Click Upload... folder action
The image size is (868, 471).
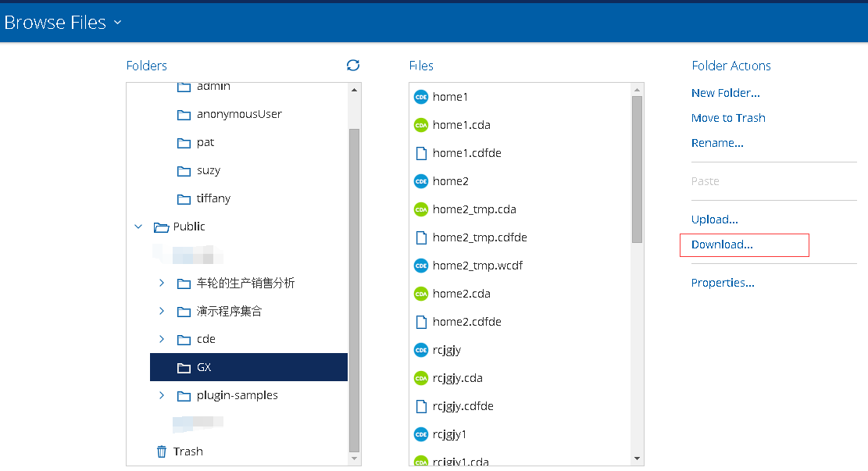[x=715, y=219]
